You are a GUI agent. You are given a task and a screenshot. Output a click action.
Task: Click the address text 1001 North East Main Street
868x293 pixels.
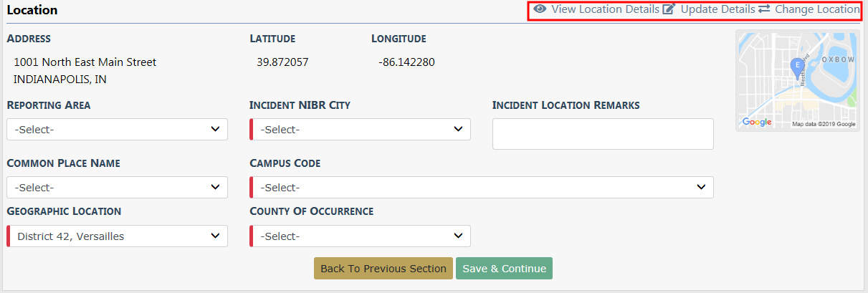[x=85, y=62]
